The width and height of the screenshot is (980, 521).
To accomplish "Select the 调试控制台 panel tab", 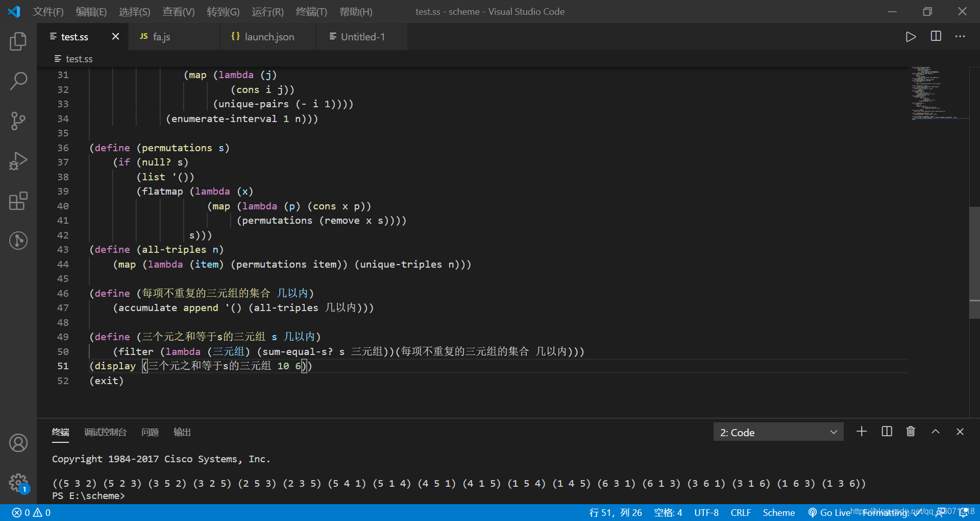I will [105, 432].
